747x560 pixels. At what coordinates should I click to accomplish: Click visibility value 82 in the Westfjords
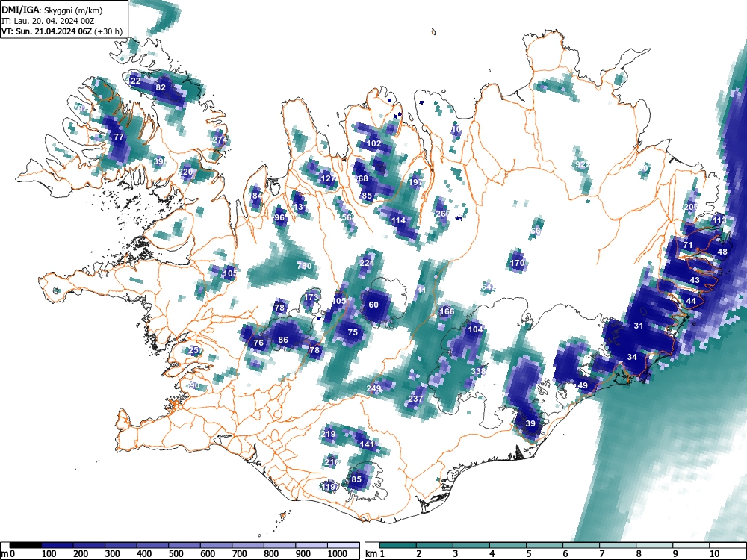coord(161,87)
